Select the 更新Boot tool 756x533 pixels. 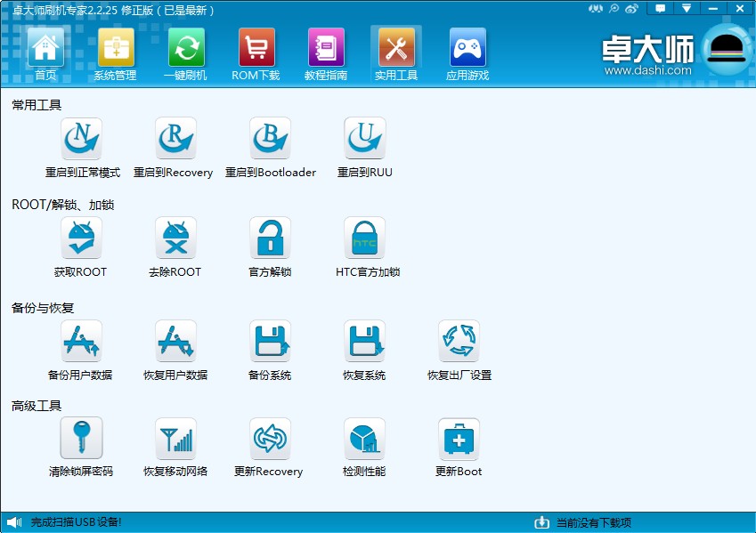point(458,440)
